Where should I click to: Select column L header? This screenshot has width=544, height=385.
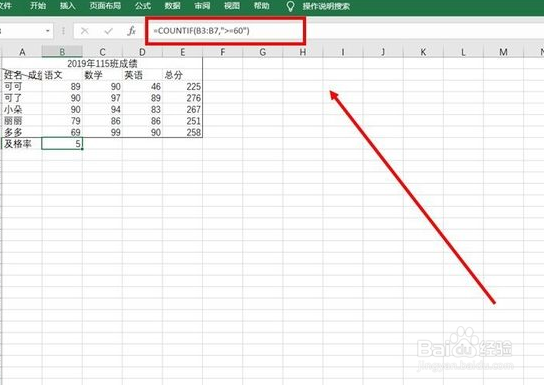463,52
